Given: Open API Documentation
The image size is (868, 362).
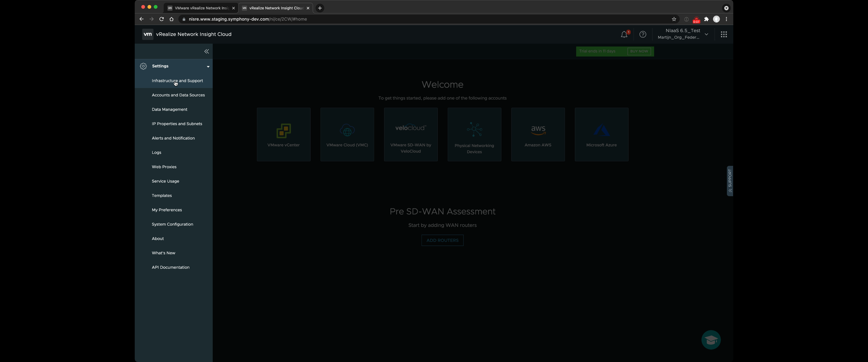Looking at the screenshot, I should click(x=170, y=267).
